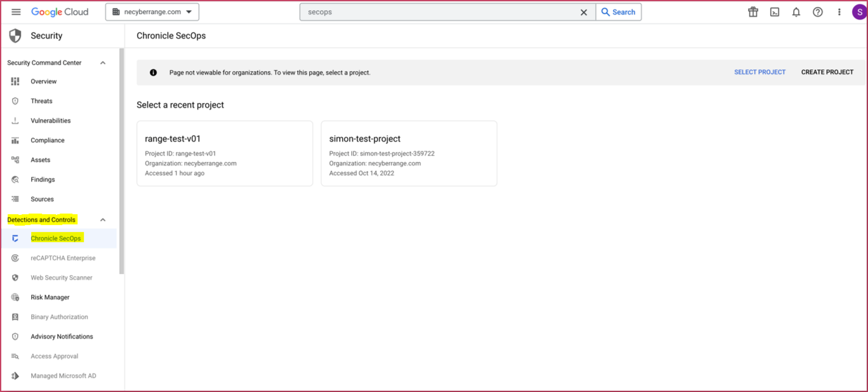Open the gift free trial icon
868x392 pixels.
[753, 12]
